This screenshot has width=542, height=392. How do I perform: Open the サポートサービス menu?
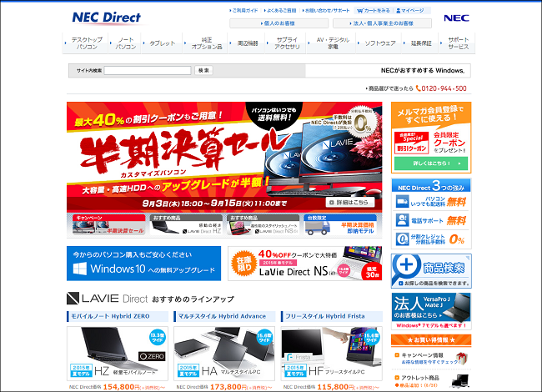click(457, 43)
